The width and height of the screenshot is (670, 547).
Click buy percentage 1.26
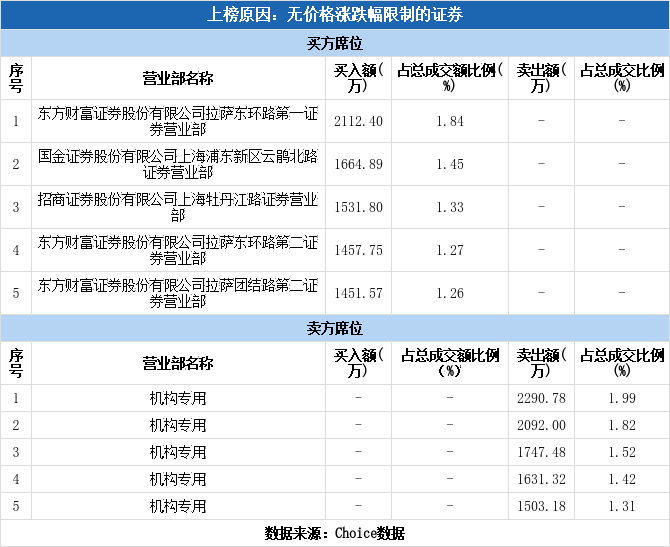(x=450, y=293)
